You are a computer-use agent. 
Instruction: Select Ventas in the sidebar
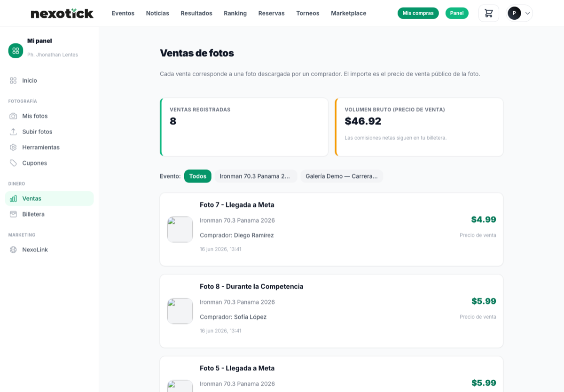coord(49,198)
